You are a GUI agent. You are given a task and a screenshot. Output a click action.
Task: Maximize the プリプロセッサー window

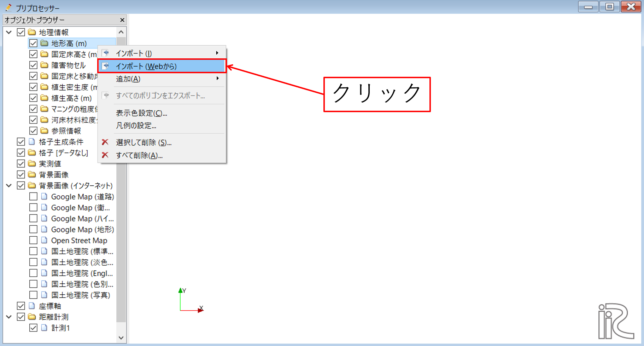tap(609, 7)
